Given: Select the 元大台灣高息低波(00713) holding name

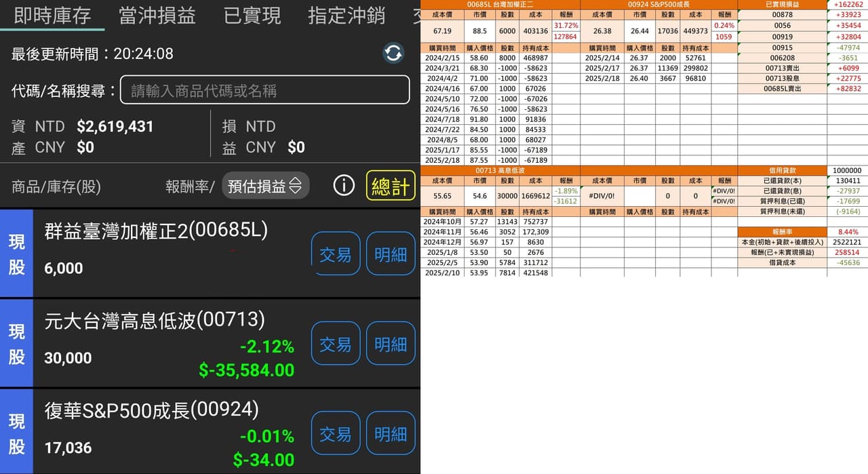Looking at the screenshot, I should 155,320.
